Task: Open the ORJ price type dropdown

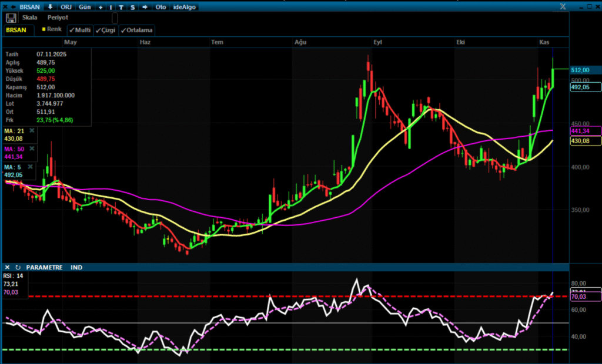Action: (x=66, y=7)
